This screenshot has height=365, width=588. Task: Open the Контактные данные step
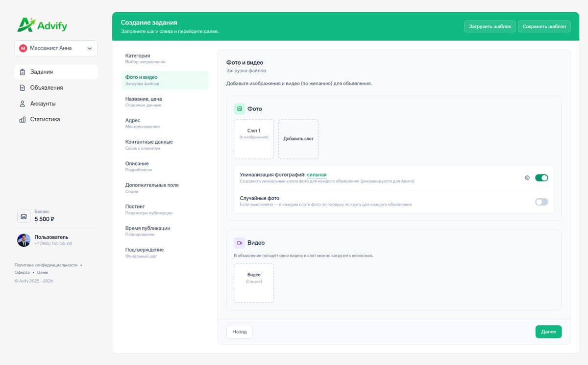(x=165, y=145)
